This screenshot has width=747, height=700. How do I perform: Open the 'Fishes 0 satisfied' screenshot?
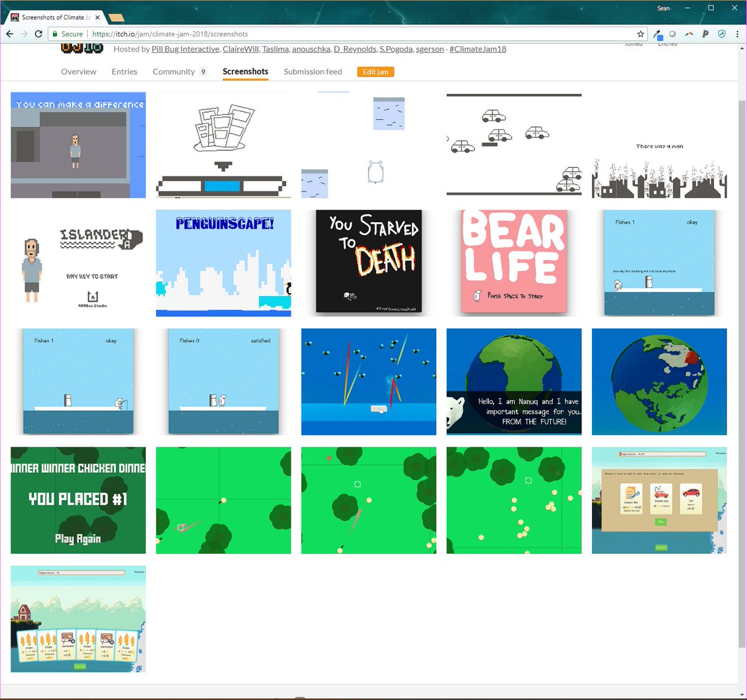[x=223, y=381]
